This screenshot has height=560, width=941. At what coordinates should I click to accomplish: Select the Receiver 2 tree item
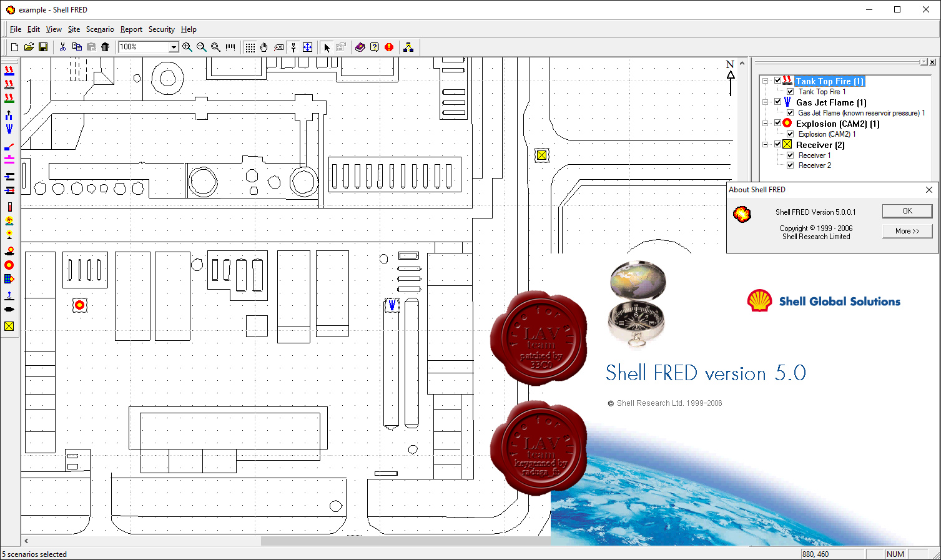[x=815, y=165]
